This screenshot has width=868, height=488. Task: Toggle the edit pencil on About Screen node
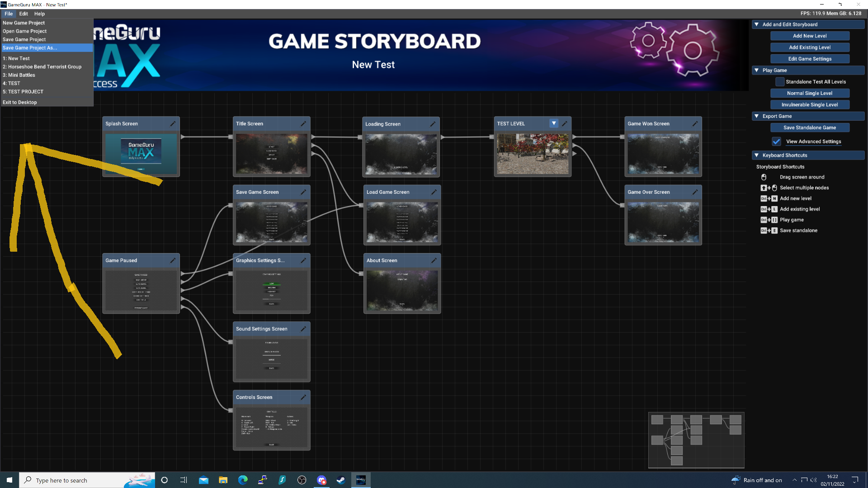[432, 260]
